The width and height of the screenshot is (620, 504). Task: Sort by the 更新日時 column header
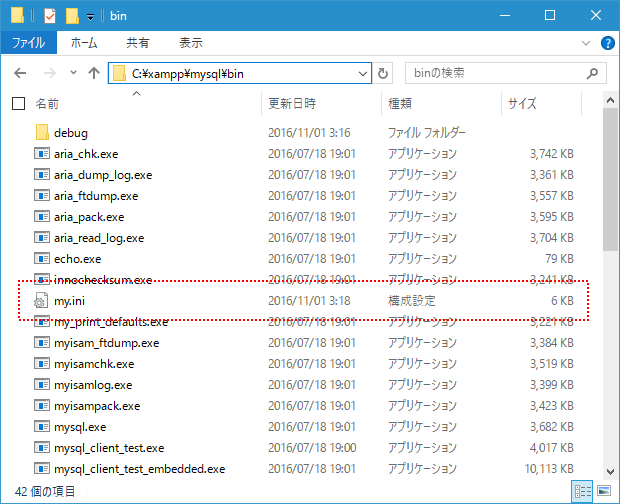[292, 104]
